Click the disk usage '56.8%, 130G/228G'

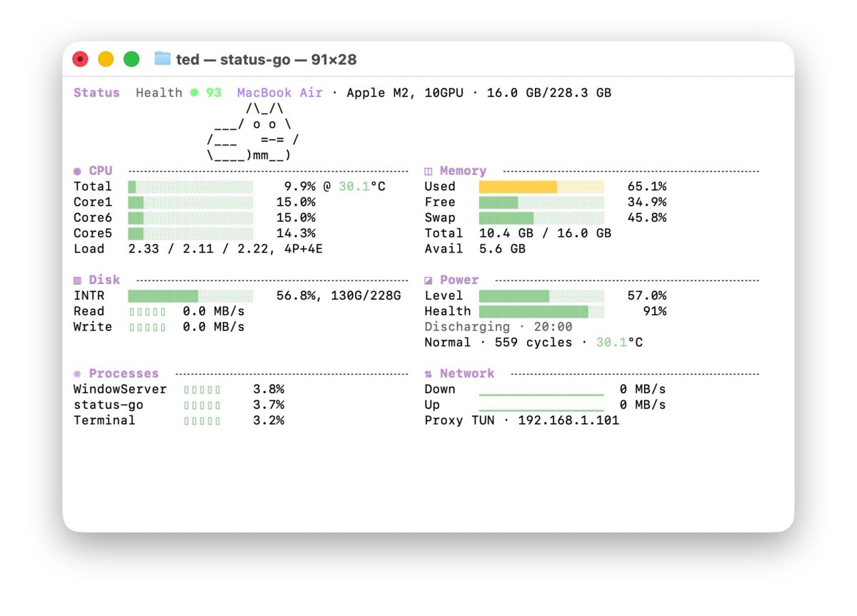point(339,296)
